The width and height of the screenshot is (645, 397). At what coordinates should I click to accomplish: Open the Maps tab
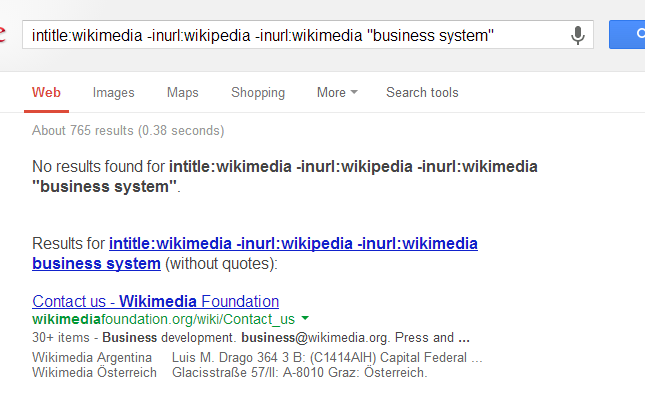(x=183, y=93)
